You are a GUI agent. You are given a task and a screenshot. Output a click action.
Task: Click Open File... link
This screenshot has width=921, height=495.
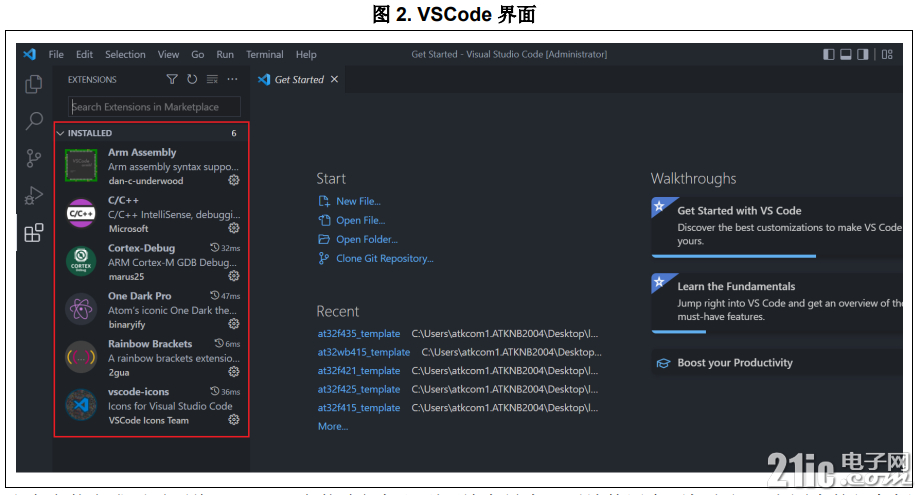(361, 220)
